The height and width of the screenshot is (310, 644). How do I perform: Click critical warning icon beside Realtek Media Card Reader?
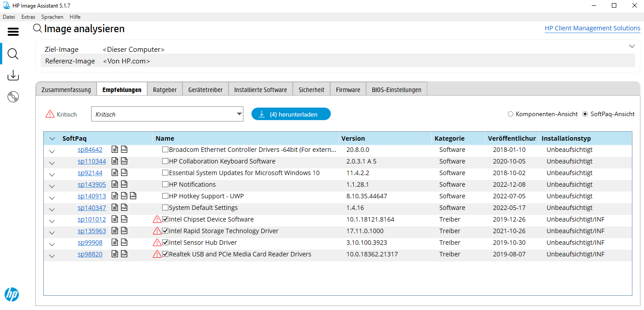tap(157, 254)
